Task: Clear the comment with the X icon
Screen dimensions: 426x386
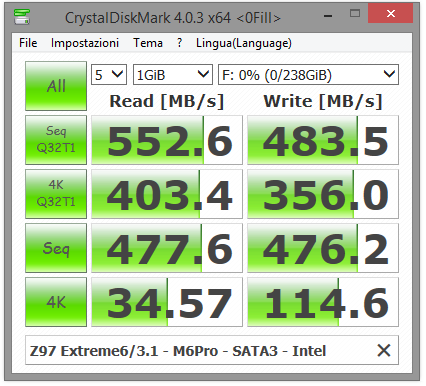Action: pyautogui.click(x=384, y=350)
